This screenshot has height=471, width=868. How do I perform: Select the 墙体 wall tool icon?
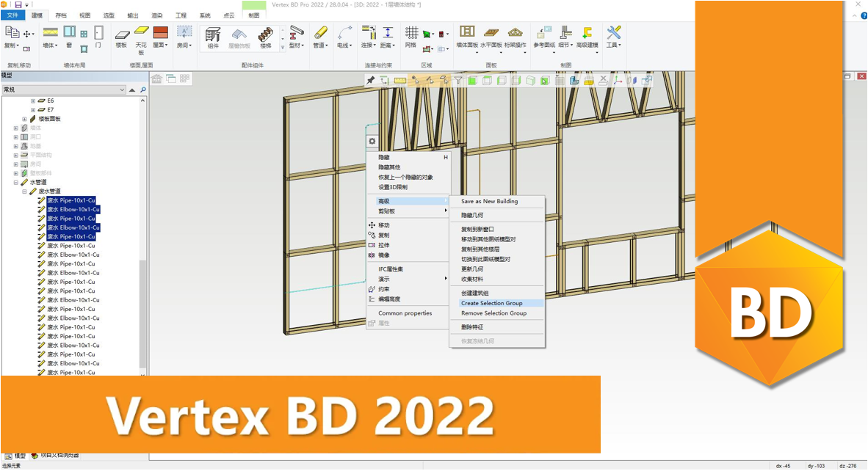click(x=51, y=32)
